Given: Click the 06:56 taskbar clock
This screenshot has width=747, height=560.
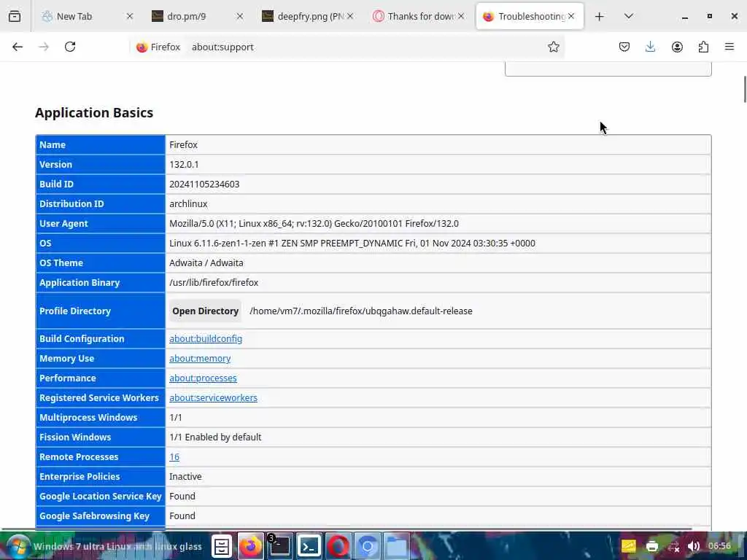Looking at the screenshot, I should [x=719, y=545].
